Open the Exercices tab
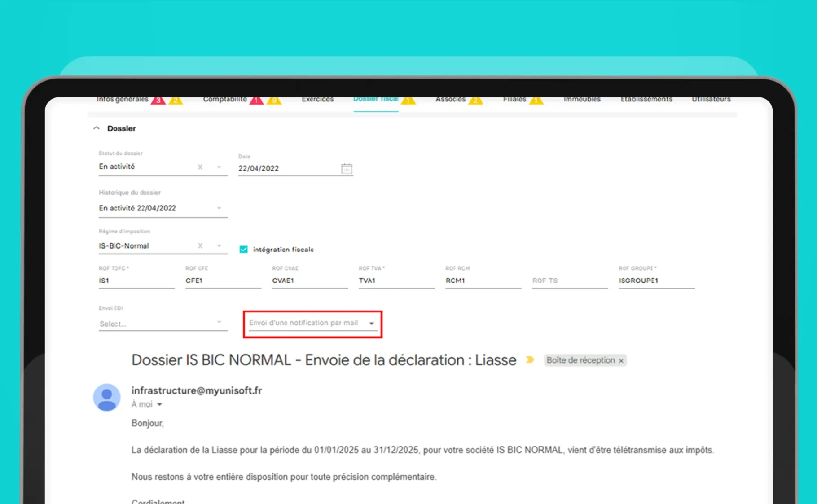 (x=317, y=100)
